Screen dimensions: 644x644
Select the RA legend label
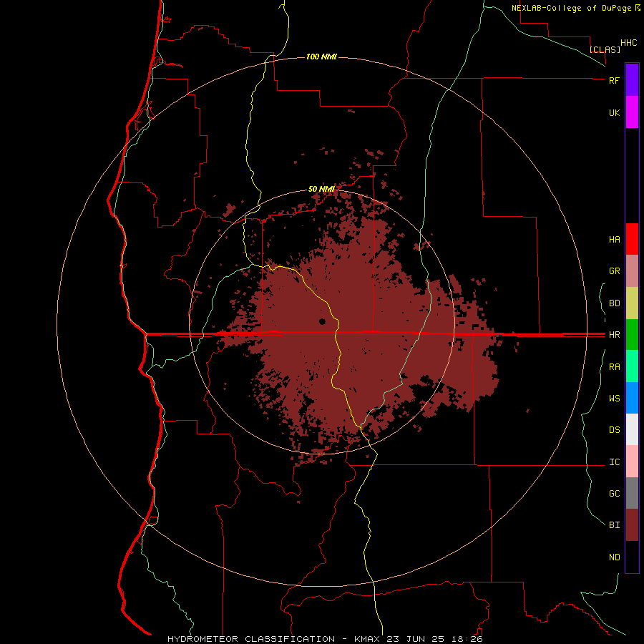coord(614,367)
